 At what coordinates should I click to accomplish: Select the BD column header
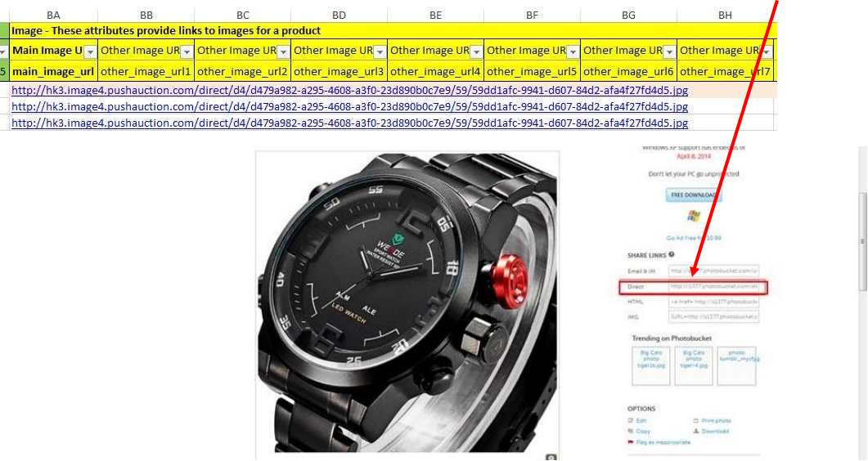click(339, 15)
